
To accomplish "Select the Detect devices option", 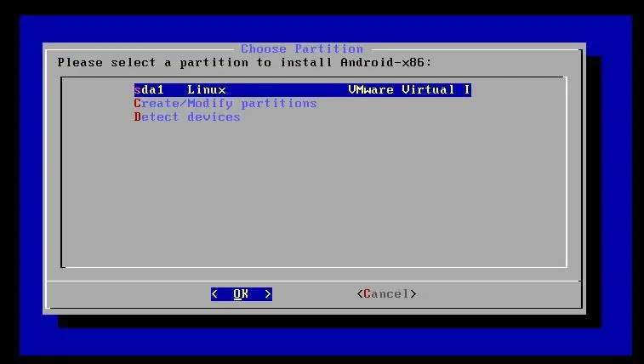I will click(187, 117).
